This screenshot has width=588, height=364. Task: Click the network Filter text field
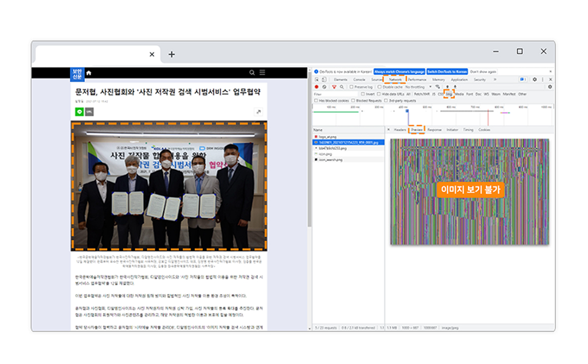coord(336,94)
